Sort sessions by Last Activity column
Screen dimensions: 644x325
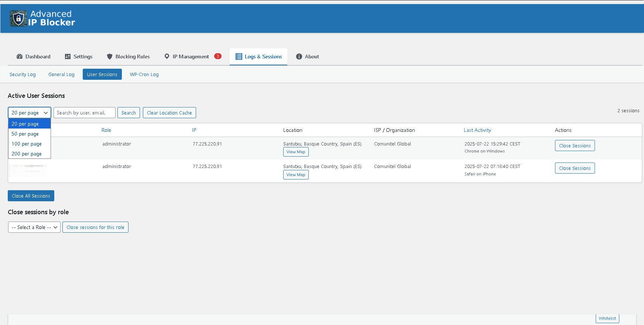[477, 130]
